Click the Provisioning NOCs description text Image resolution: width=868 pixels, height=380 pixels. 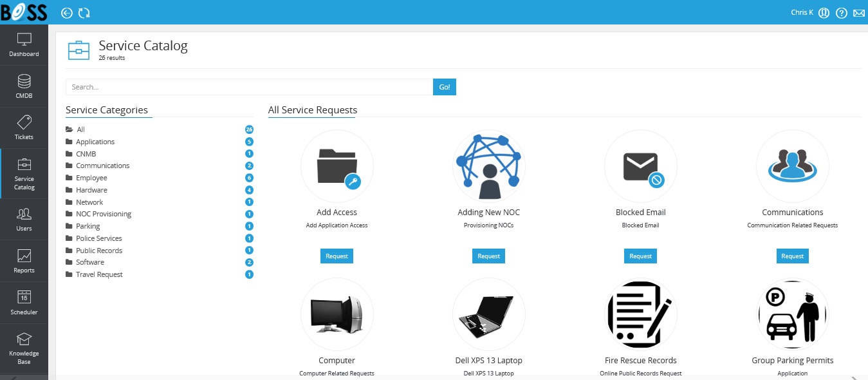point(489,225)
